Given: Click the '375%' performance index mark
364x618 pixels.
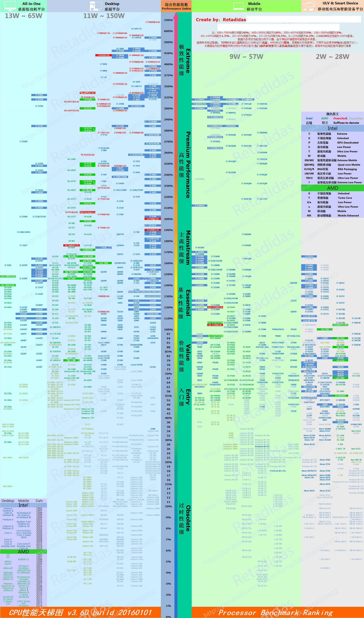Looking at the screenshot, I should pos(168,75).
